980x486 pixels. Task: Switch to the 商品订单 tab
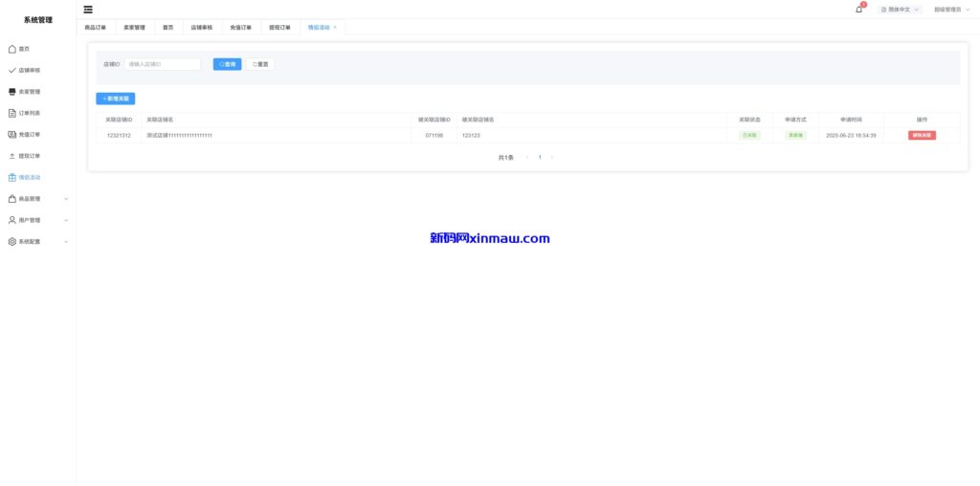pos(96,28)
